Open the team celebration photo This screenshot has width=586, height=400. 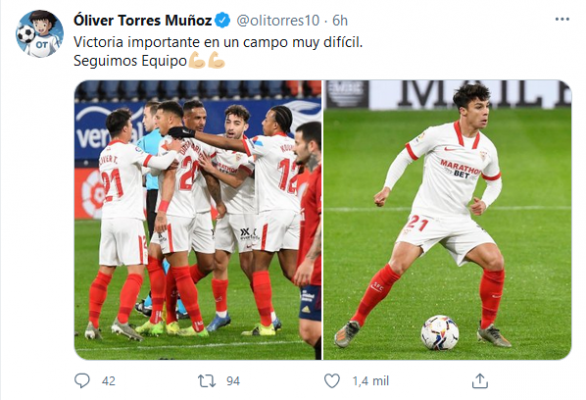point(198,220)
